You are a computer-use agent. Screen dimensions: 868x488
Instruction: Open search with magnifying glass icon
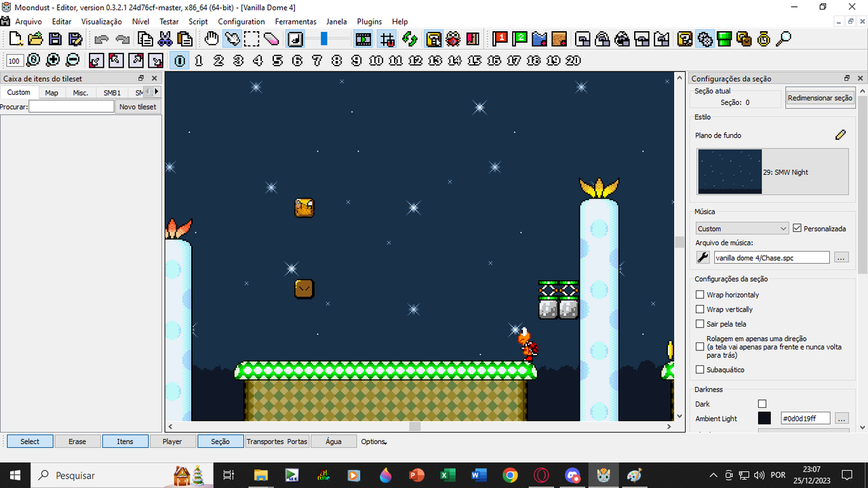tap(783, 39)
